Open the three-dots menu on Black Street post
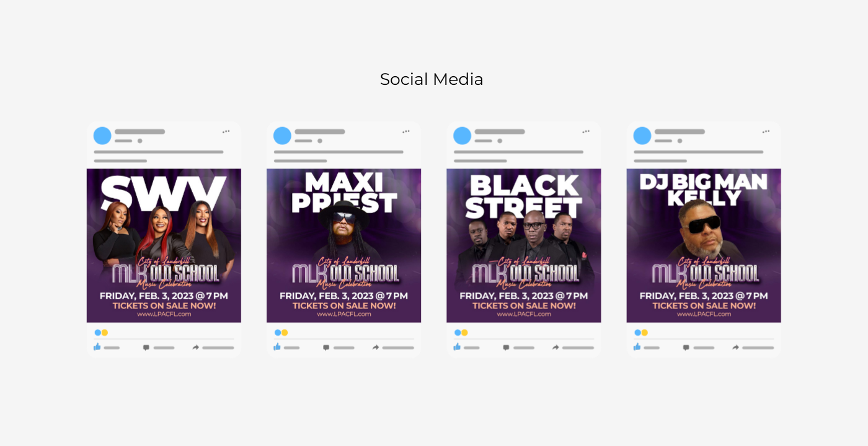This screenshot has width=868, height=446. click(x=586, y=131)
